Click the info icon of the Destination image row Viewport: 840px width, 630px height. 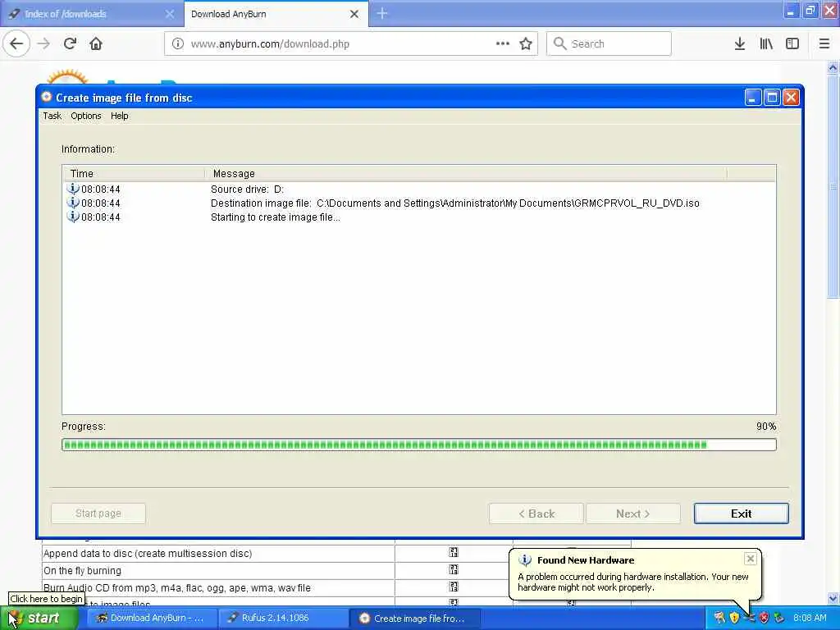(x=73, y=203)
